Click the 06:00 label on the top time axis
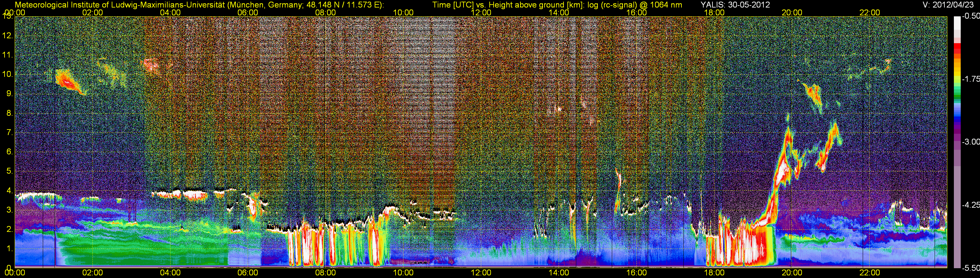 pos(248,12)
